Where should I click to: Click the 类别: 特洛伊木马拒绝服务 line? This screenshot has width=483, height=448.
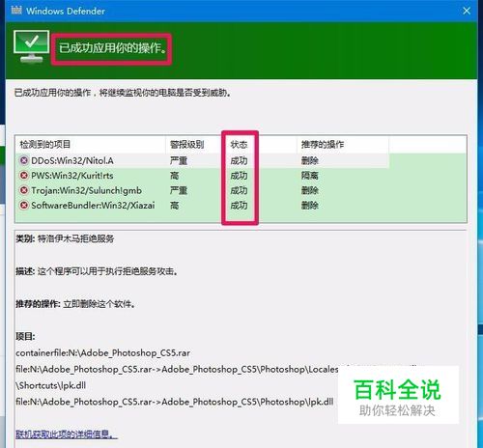[x=65, y=238]
